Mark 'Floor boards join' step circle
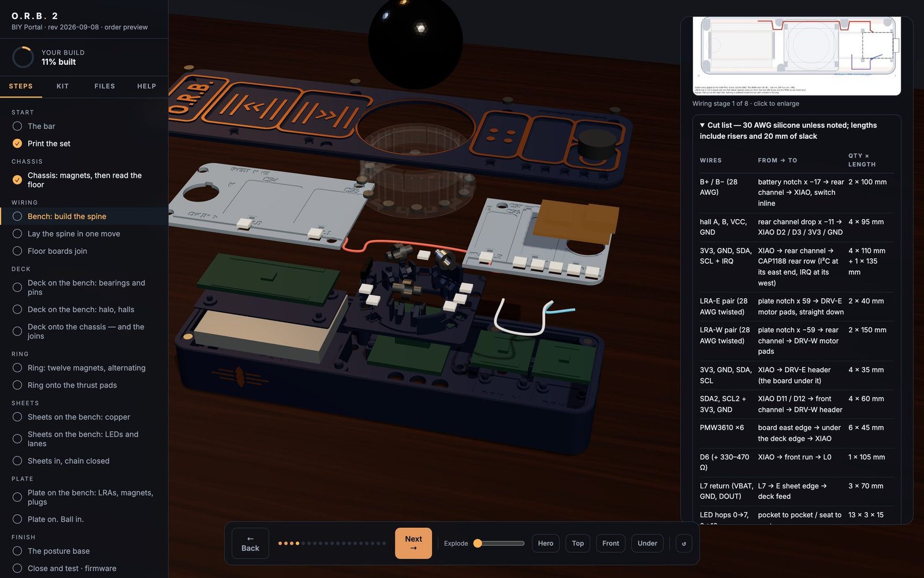 coord(17,251)
